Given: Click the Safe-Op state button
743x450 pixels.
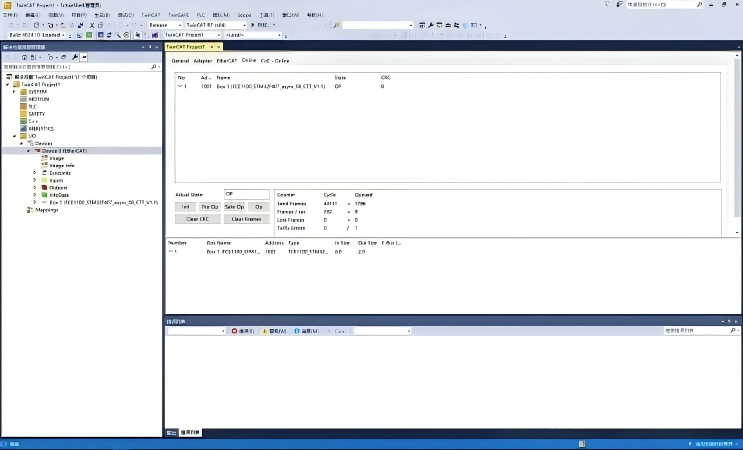Looking at the screenshot, I should [x=234, y=207].
